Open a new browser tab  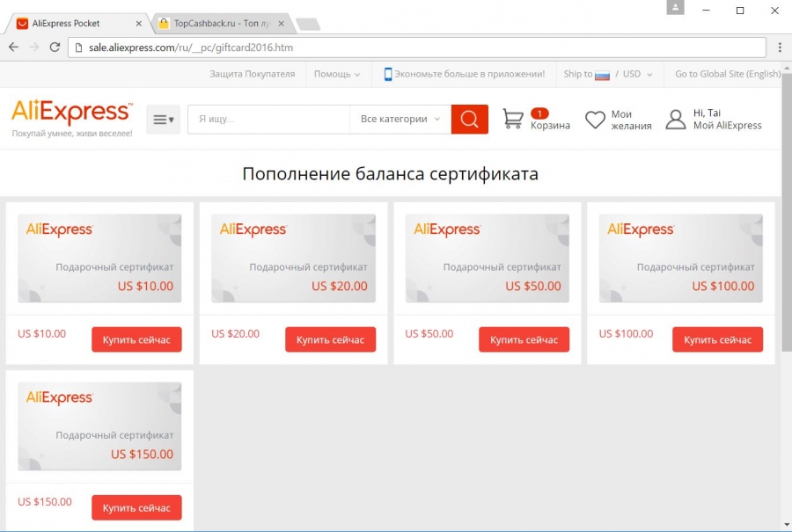[x=308, y=24]
